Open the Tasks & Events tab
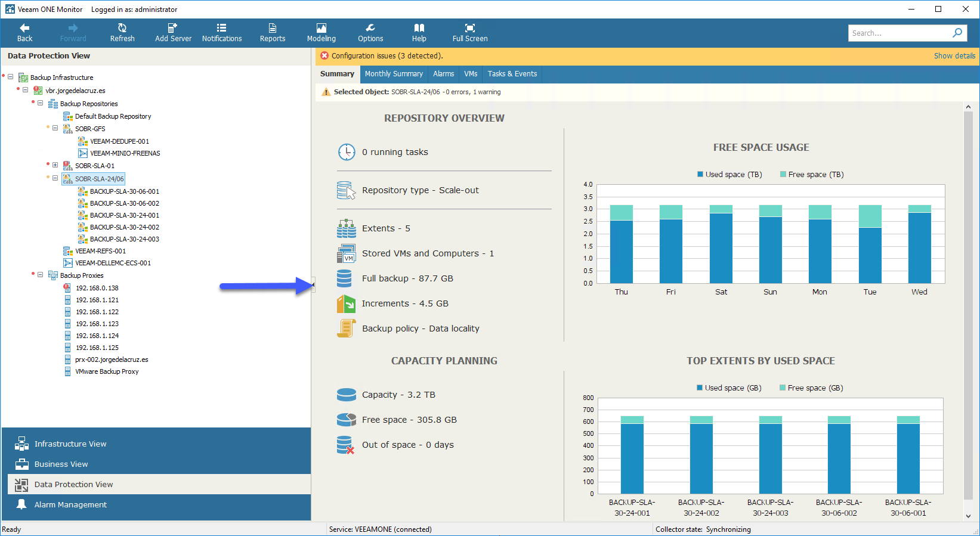Viewport: 980px width, 536px height. click(x=512, y=74)
